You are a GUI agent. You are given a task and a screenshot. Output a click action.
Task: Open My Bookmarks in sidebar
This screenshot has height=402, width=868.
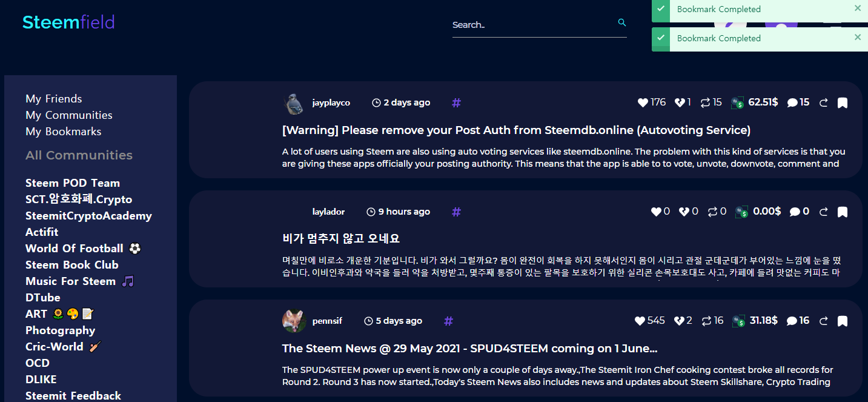point(64,132)
